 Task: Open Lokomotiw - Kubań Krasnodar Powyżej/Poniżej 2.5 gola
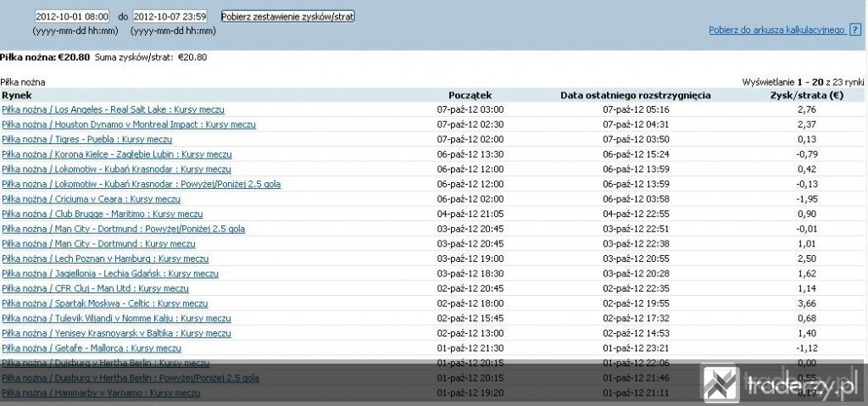pos(142,184)
